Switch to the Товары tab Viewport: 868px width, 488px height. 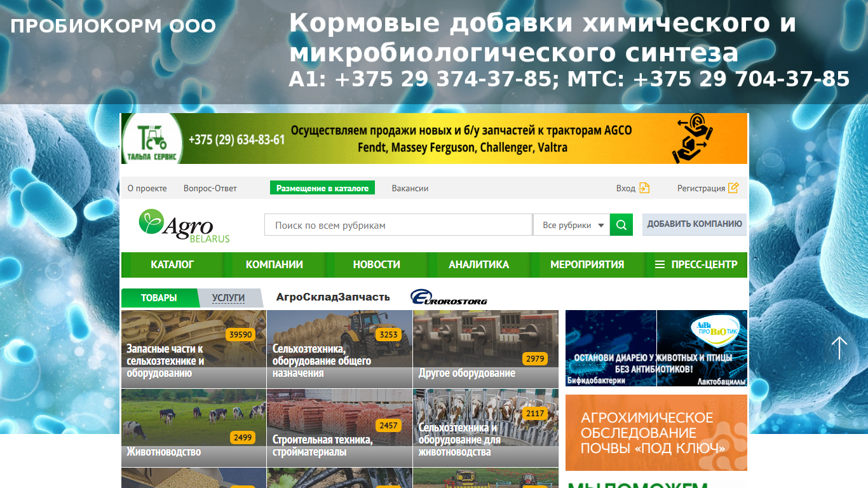(x=159, y=298)
